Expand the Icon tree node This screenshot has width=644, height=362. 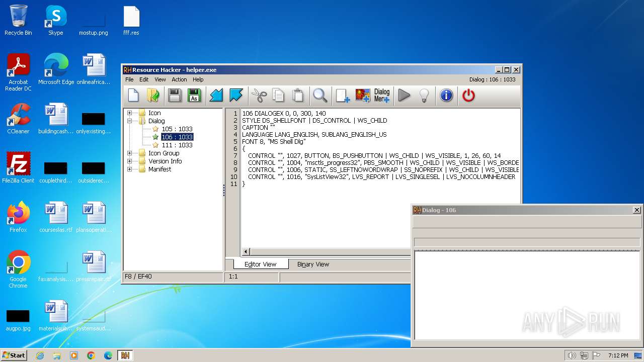coord(129,113)
